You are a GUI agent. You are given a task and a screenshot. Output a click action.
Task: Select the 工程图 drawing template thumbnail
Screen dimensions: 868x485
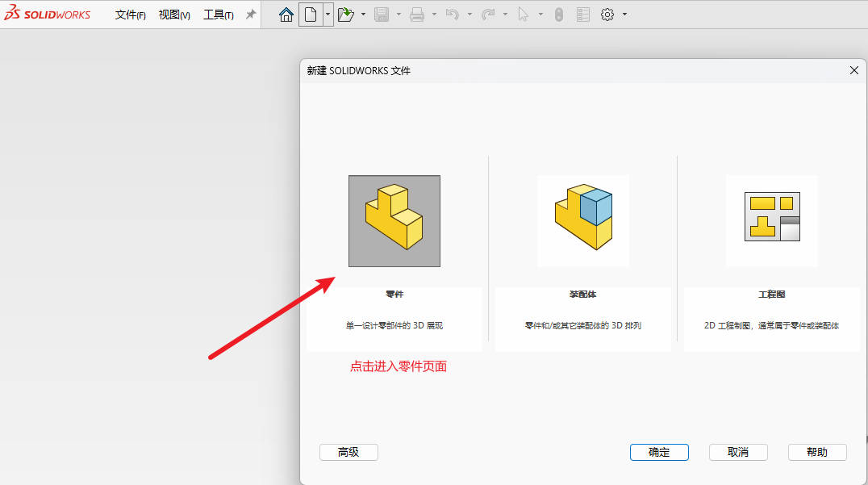point(772,221)
